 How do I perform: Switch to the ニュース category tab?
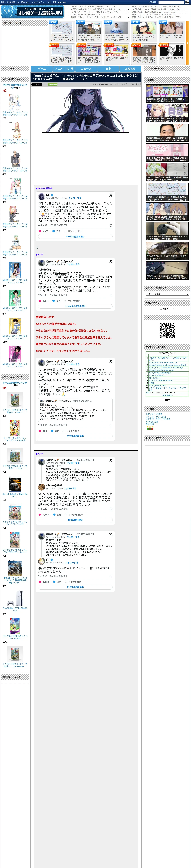click(x=86, y=68)
